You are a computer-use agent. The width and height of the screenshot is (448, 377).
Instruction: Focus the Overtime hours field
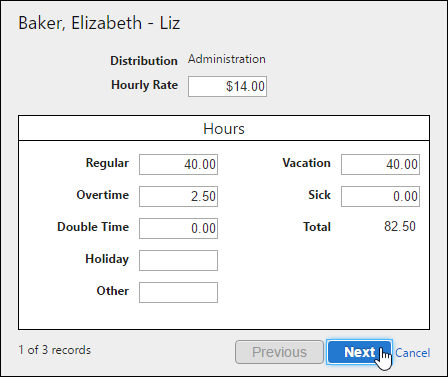(x=178, y=196)
